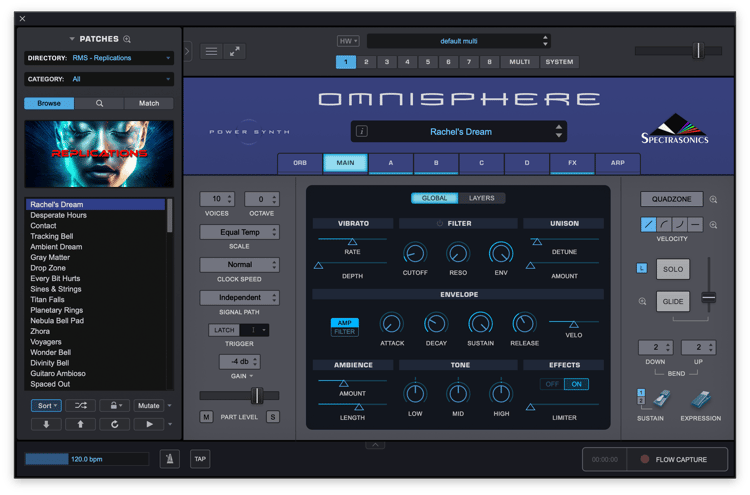Click the refresh browser icon

(114, 424)
